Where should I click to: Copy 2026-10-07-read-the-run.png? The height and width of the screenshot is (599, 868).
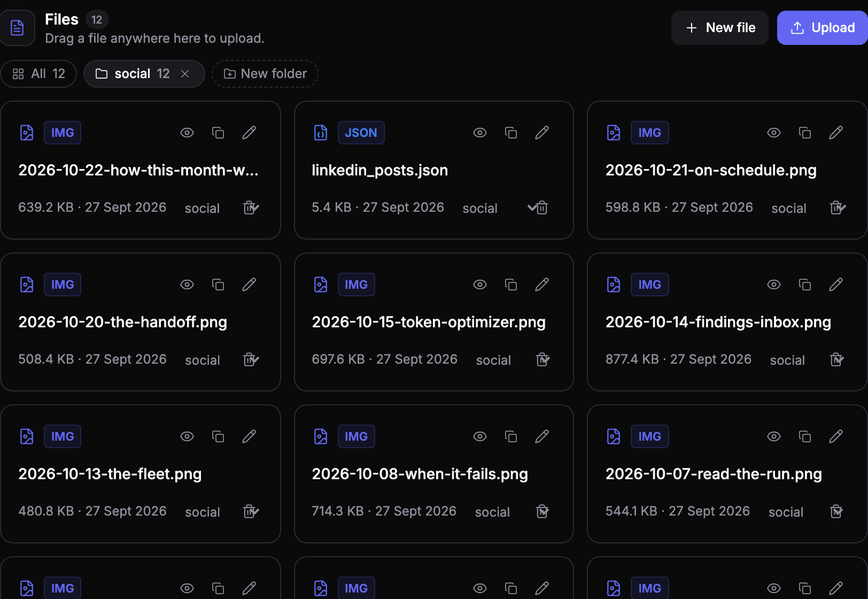pyautogui.click(x=805, y=436)
